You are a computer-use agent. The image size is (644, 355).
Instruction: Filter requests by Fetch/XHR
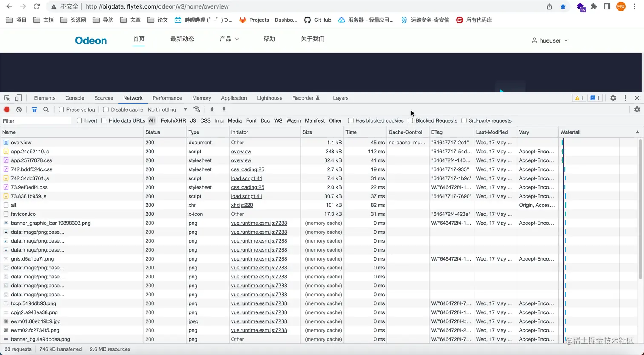tap(173, 120)
